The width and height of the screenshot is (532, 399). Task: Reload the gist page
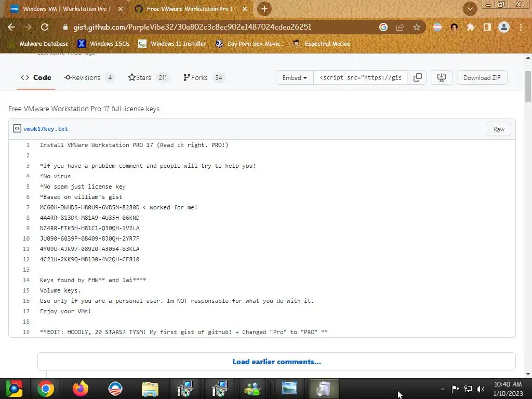pyautogui.click(x=45, y=27)
